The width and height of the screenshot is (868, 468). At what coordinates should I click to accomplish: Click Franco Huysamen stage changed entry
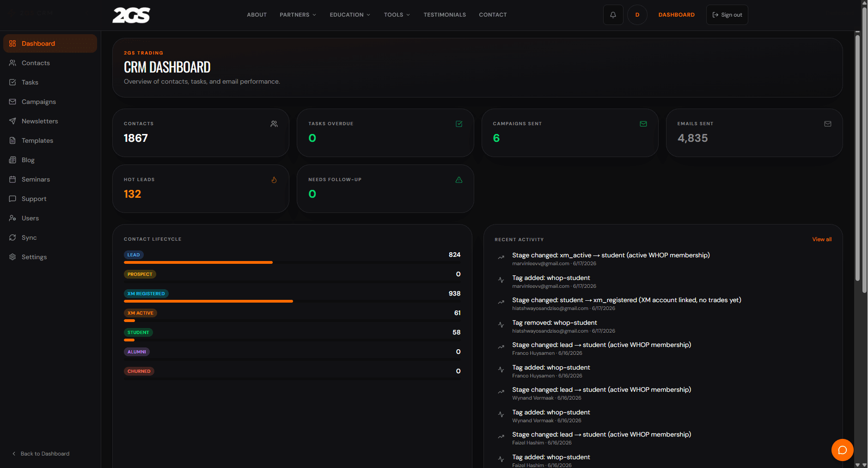pyautogui.click(x=663, y=349)
